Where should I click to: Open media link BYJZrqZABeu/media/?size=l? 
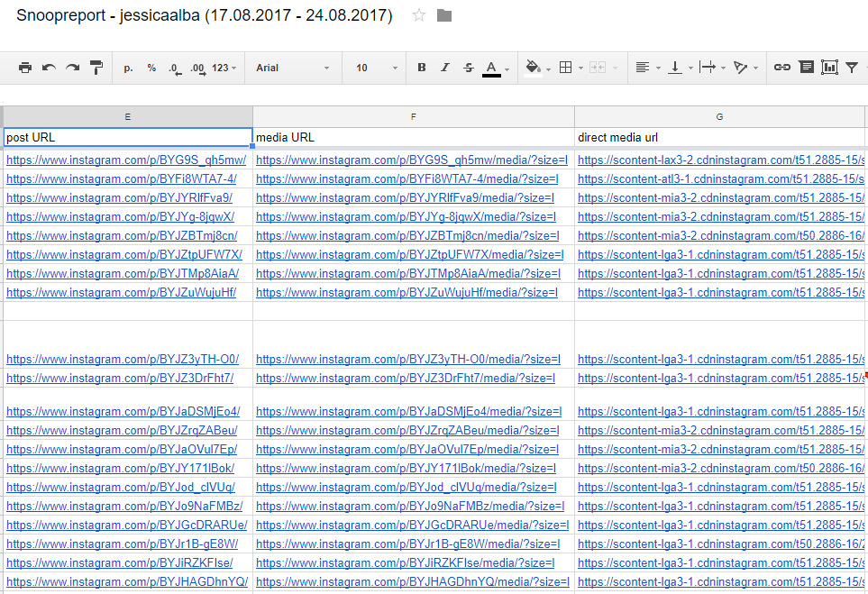pos(407,430)
